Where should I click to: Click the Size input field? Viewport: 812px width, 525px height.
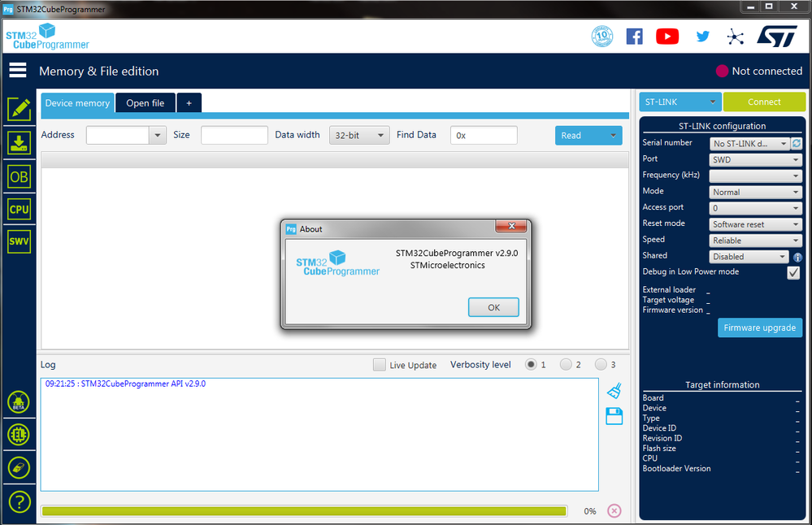[x=235, y=136]
